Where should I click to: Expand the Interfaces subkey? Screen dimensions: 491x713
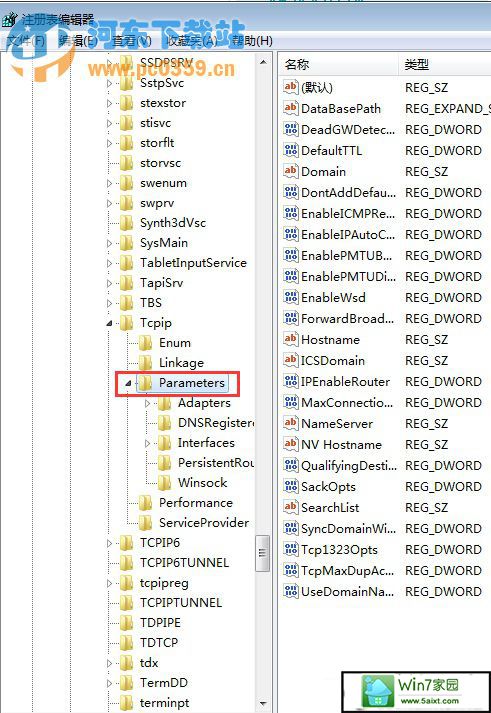pos(147,443)
